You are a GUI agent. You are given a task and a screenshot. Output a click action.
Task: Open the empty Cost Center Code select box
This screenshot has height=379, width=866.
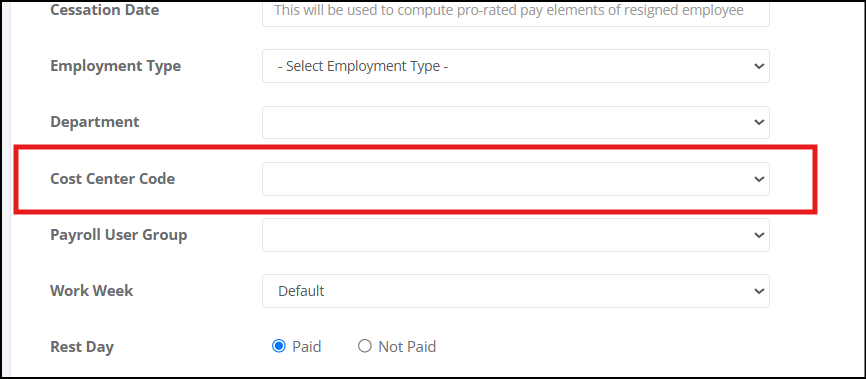click(x=516, y=179)
